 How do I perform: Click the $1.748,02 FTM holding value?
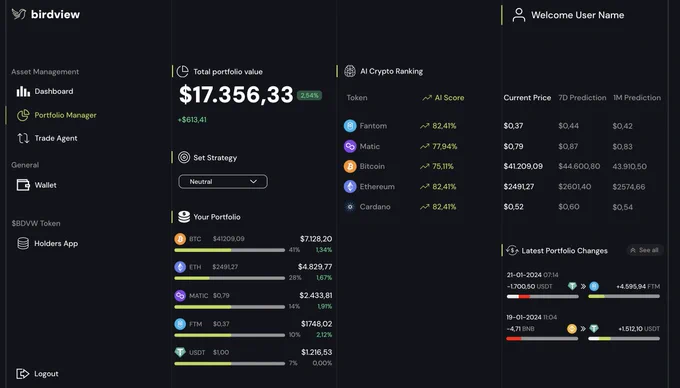[317, 324]
